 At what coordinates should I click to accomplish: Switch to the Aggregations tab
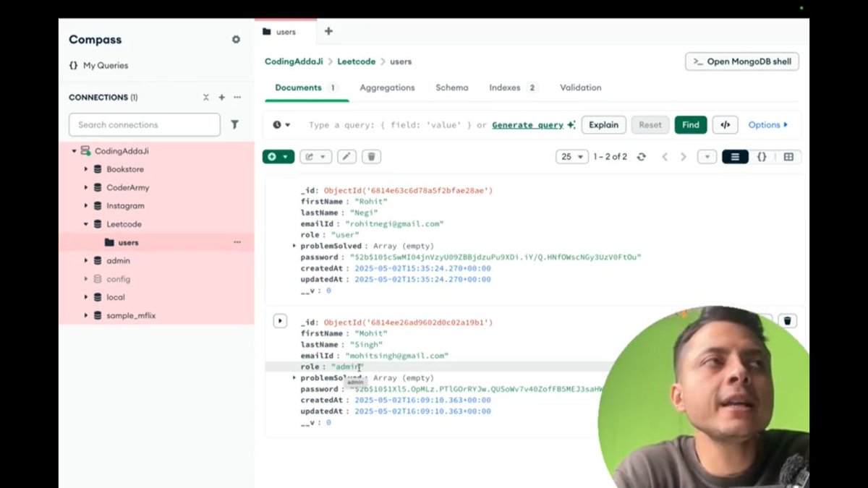[387, 87]
